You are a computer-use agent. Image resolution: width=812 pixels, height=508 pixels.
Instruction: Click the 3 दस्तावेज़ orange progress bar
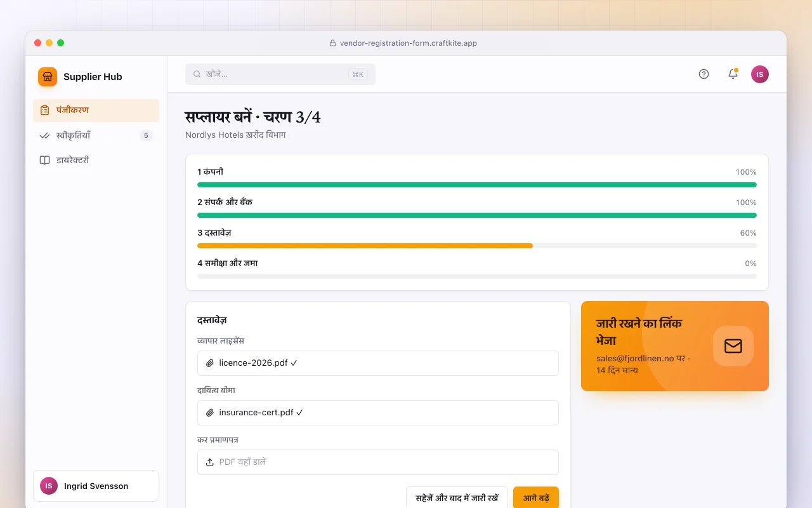click(x=365, y=246)
